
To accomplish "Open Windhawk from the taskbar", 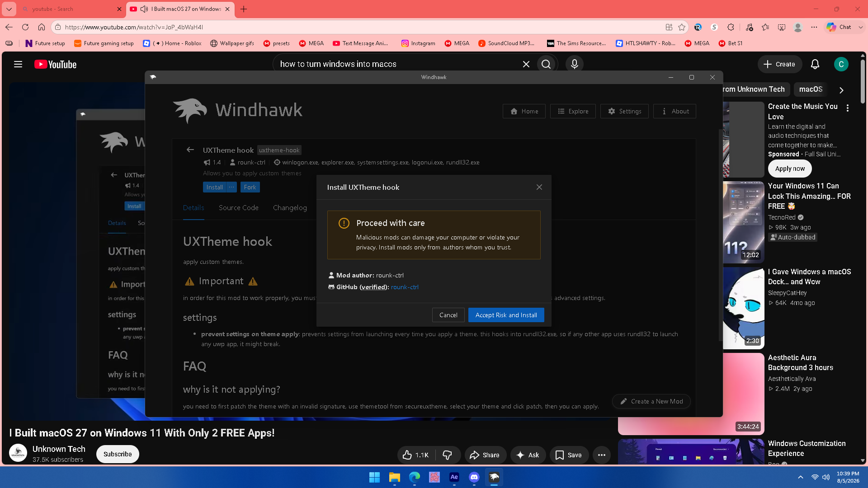I will click(494, 477).
